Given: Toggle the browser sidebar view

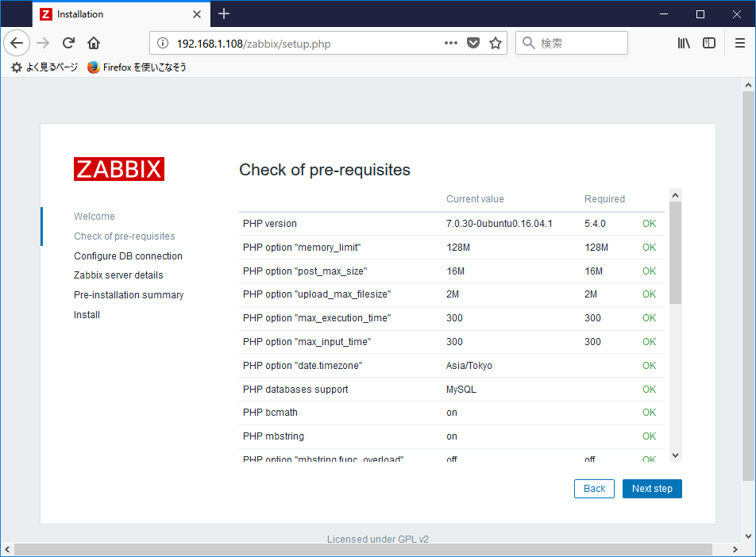Looking at the screenshot, I should coord(709,43).
